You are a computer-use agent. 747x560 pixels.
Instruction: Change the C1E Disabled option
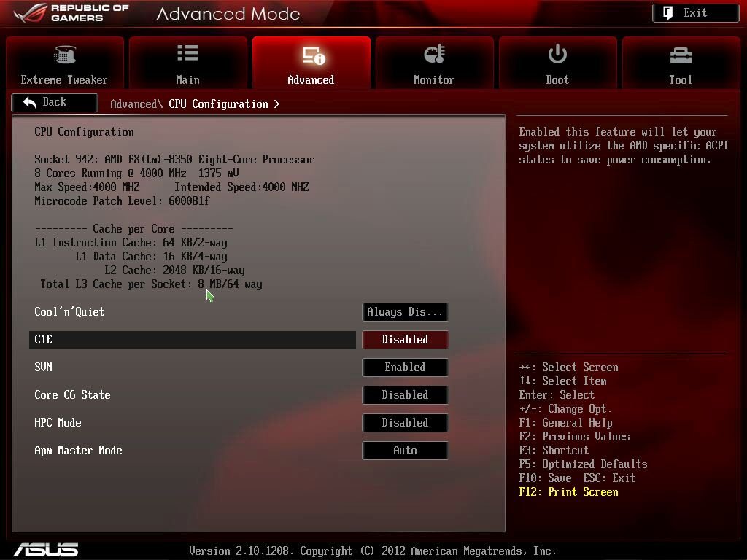point(405,340)
